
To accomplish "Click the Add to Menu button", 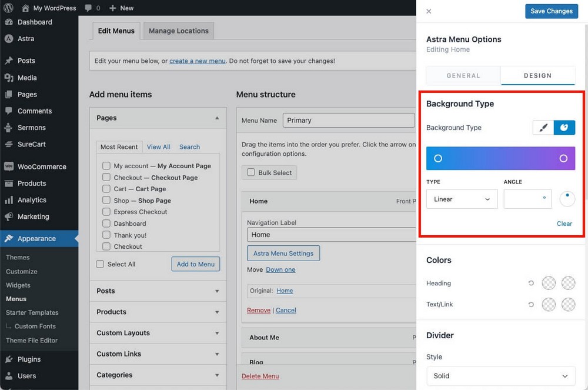I will 196,264.
